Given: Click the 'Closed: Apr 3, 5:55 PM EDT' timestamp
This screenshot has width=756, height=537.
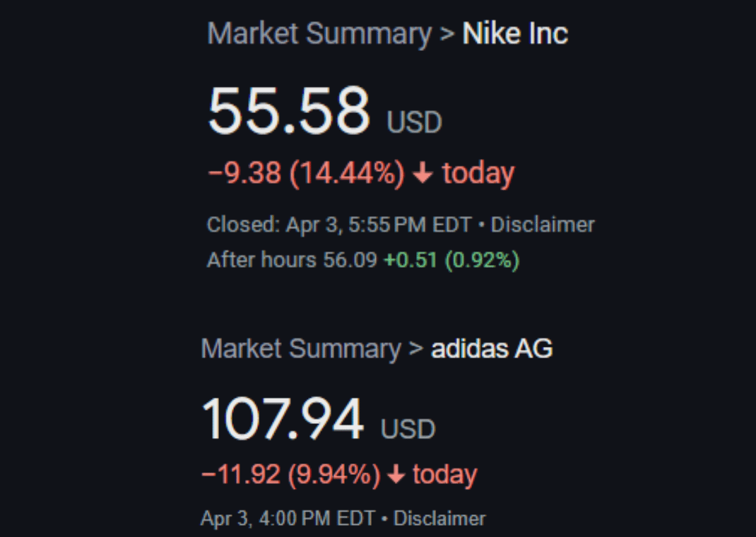Looking at the screenshot, I should [338, 225].
